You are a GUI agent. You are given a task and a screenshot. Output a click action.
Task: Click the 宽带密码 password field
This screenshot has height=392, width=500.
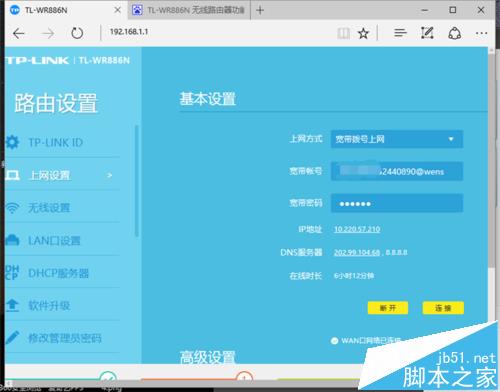point(397,203)
